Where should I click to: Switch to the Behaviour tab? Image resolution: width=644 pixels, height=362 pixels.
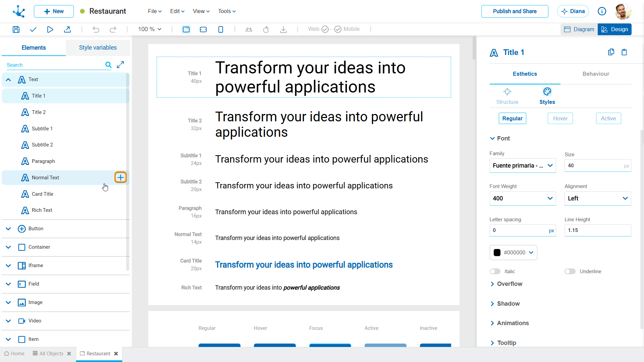tap(596, 74)
